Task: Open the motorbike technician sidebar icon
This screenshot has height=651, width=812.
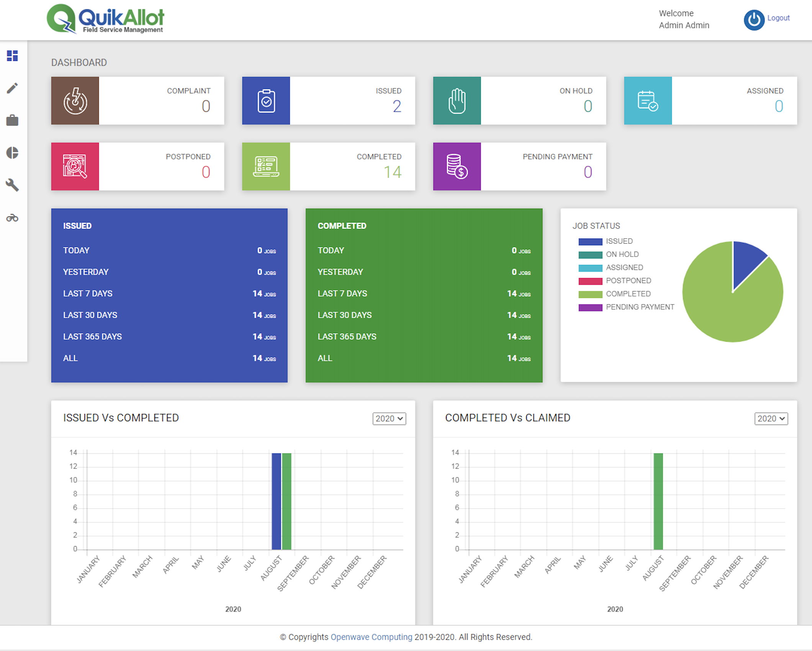Action: [12, 218]
